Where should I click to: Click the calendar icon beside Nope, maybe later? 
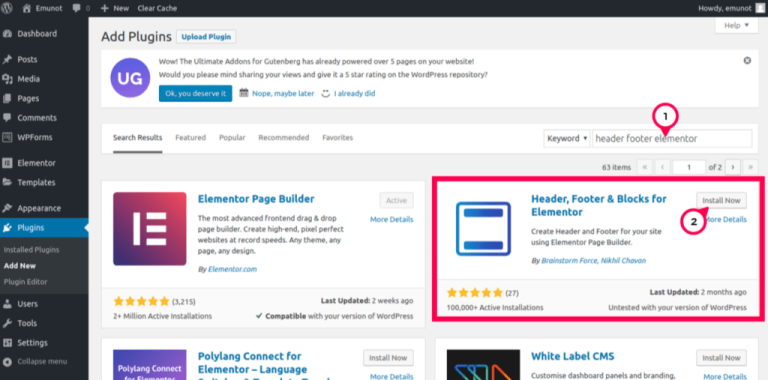(x=244, y=93)
